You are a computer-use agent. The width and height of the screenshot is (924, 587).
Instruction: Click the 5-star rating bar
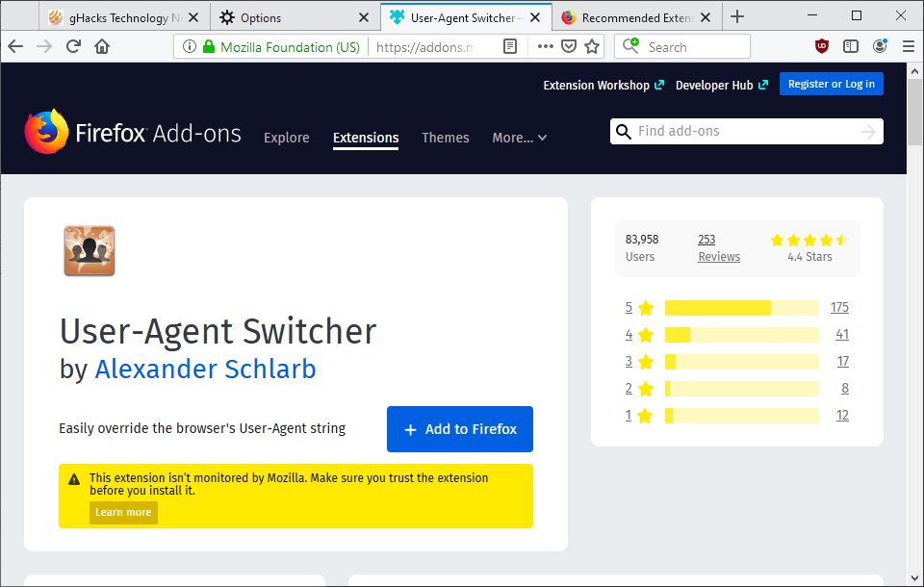point(741,307)
